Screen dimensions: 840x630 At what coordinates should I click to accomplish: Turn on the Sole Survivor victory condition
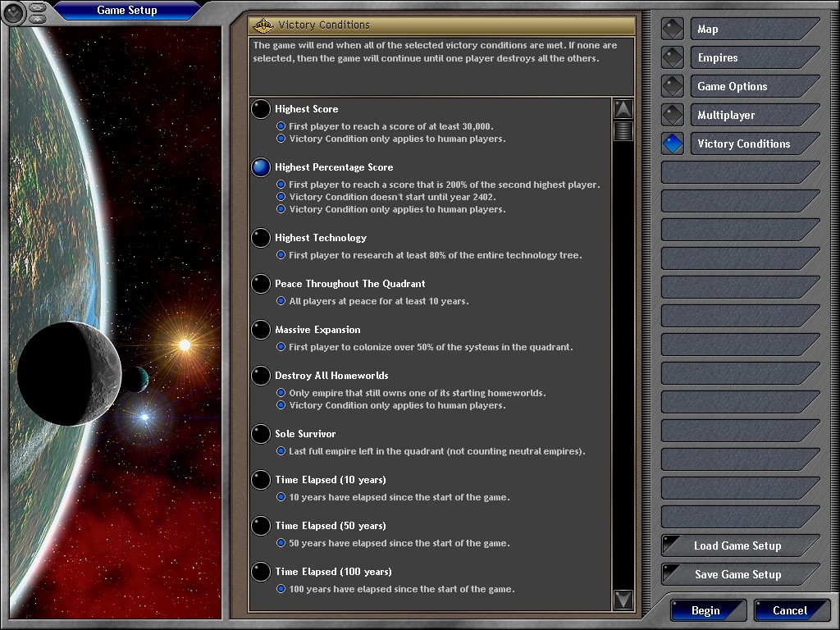click(x=261, y=434)
